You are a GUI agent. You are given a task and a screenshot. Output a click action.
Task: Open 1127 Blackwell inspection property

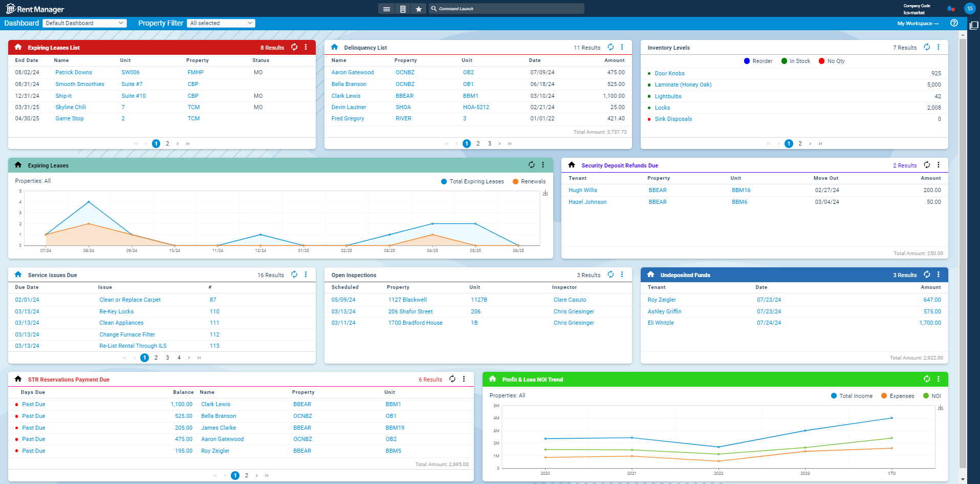pyautogui.click(x=407, y=300)
